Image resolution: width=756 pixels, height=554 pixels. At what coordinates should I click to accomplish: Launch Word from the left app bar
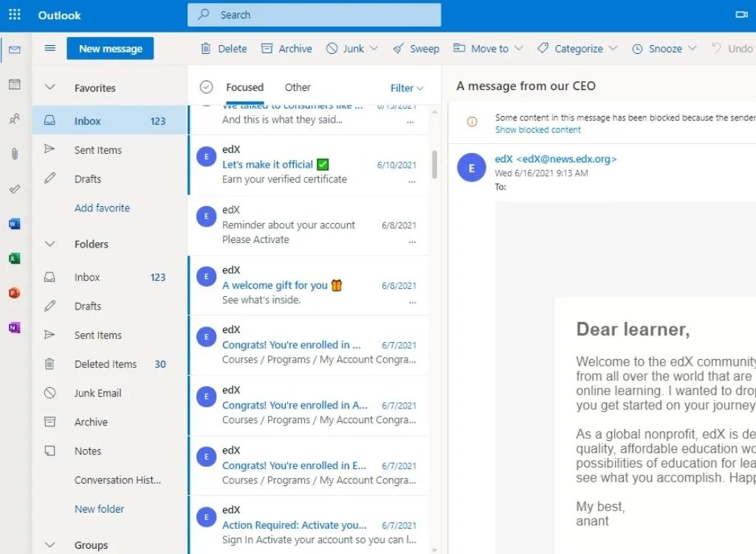(x=14, y=223)
